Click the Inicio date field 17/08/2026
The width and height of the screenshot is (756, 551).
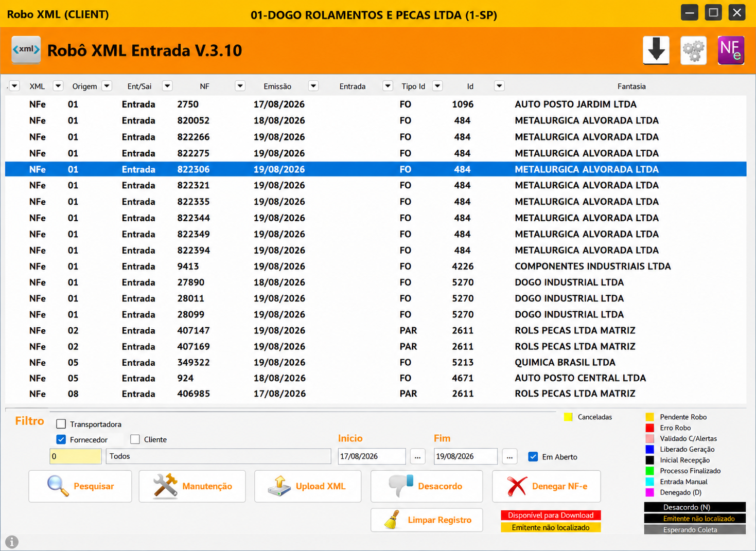pyautogui.click(x=372, y=456)
